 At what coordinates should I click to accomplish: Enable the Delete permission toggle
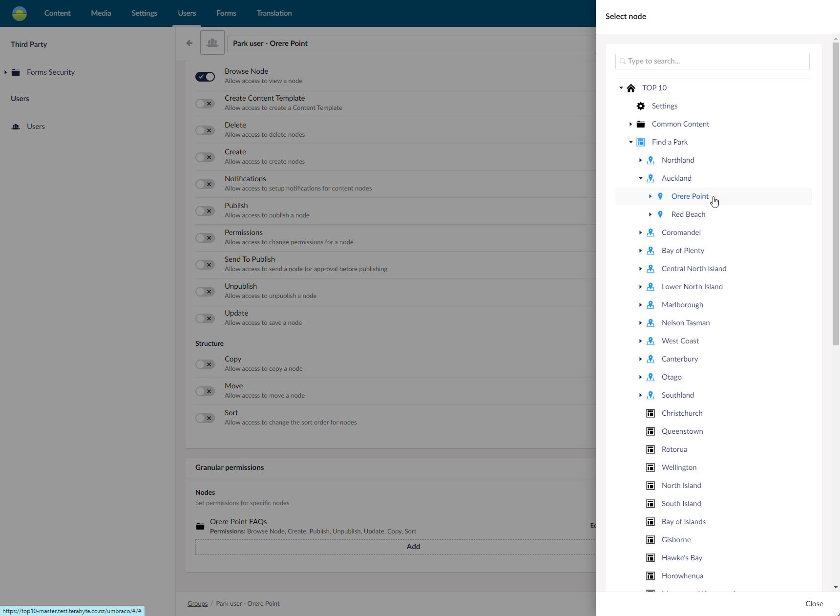click(205, 130)
